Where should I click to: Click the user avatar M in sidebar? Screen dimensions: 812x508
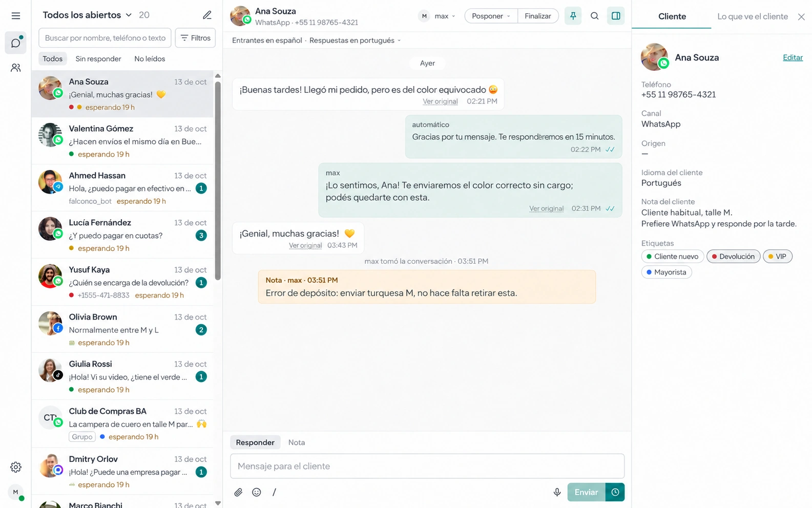[x=16, y=492]
